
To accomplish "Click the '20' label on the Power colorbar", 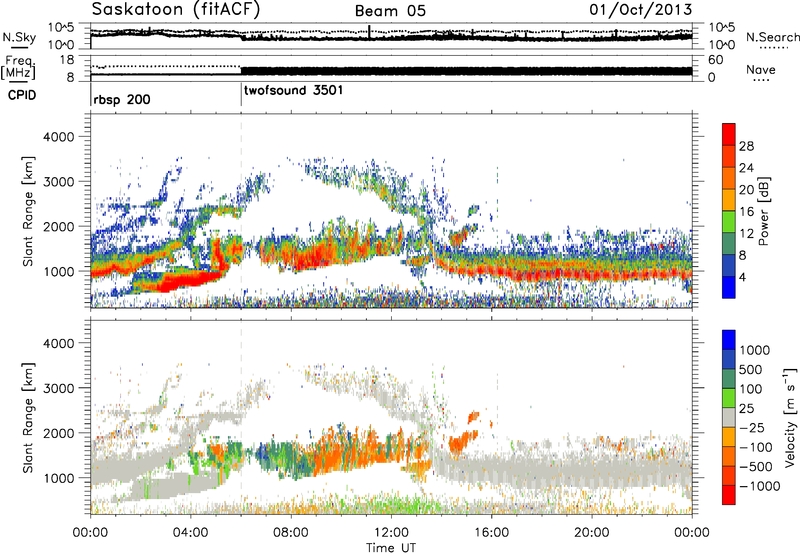I will [x=746, y=190].
